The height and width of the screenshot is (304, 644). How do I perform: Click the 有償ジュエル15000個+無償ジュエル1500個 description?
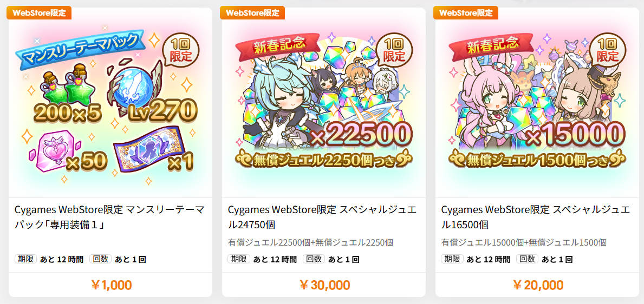click(x=524, y=242)
